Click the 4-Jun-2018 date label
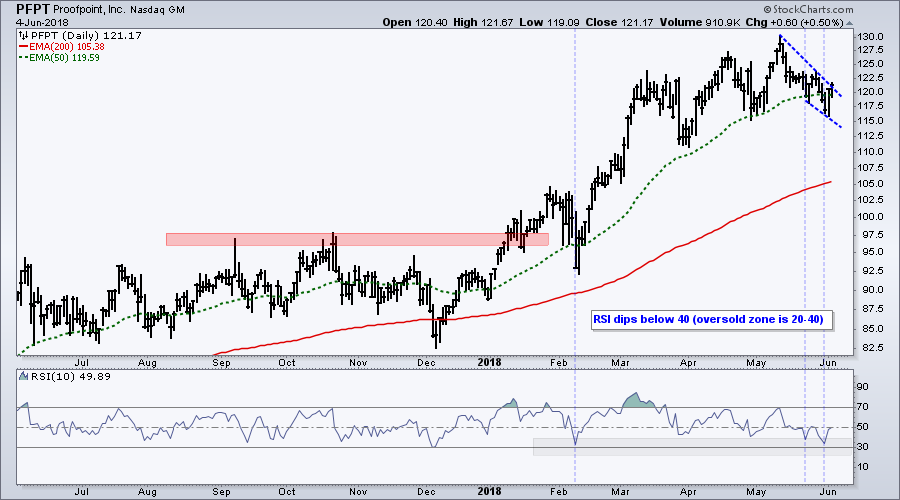This screenshot has width=900, height=500. click(42, 23)
